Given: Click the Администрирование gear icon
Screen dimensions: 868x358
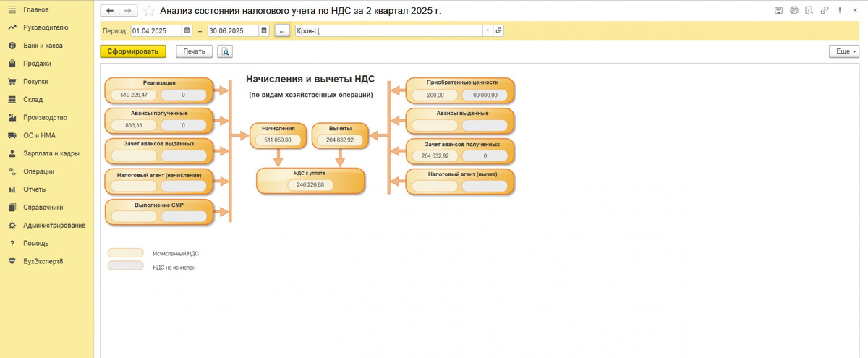Looking at the screenshot, I should [12, 226].
